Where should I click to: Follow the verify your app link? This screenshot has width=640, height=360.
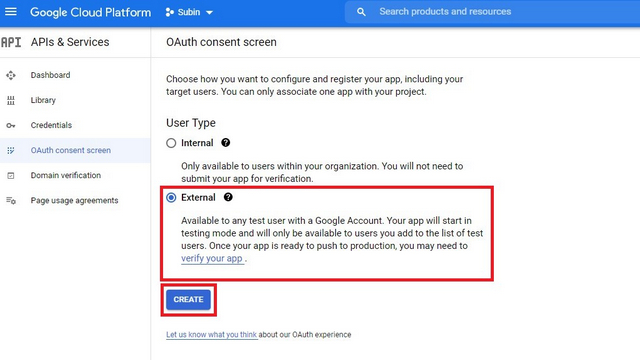(212, 258)
